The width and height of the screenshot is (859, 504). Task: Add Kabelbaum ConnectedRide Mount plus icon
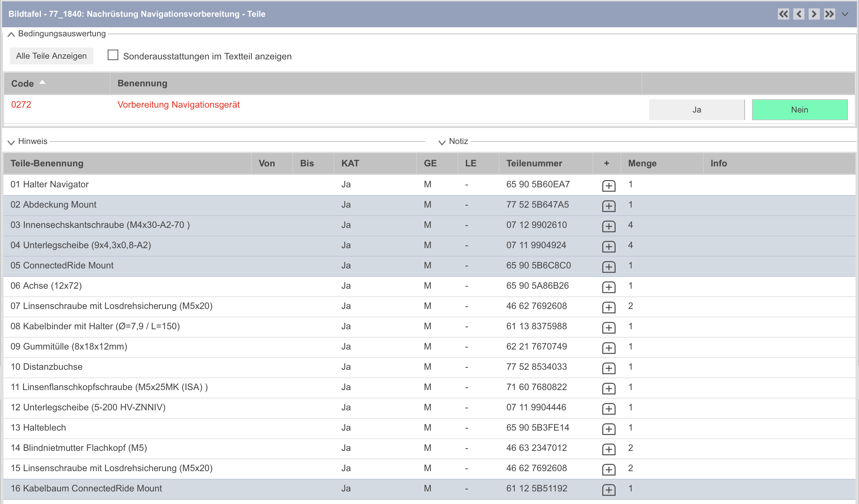[x=609, y=490]
